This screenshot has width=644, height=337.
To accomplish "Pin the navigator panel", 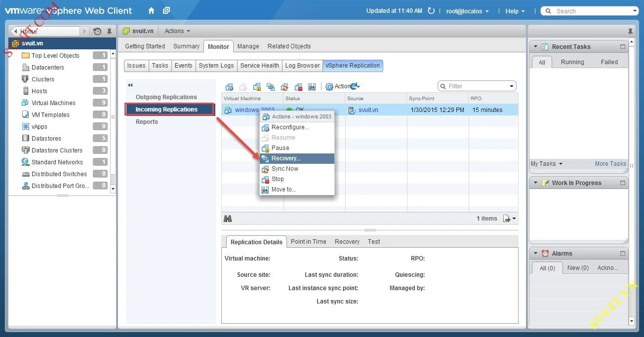I will pos(110,31).
